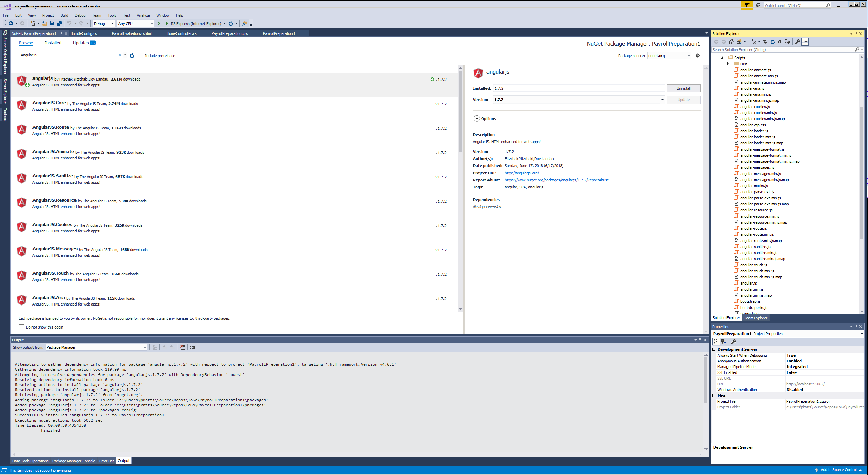868x475 pixels.
Task: Toggle Word Wrap icon in Output toolbar
Action: click(x=193, y=347)
